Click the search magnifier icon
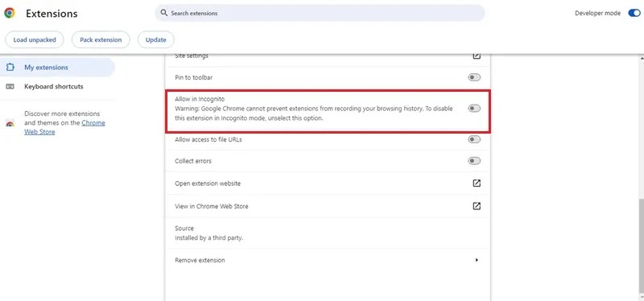The width and height of the screenshot is (644, 301). point(164,13)
